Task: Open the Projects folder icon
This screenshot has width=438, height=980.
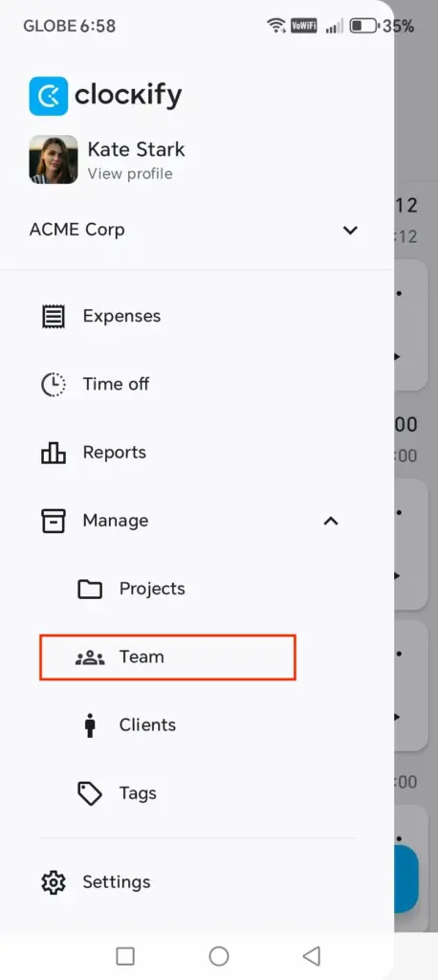Action: coord(90,589)
